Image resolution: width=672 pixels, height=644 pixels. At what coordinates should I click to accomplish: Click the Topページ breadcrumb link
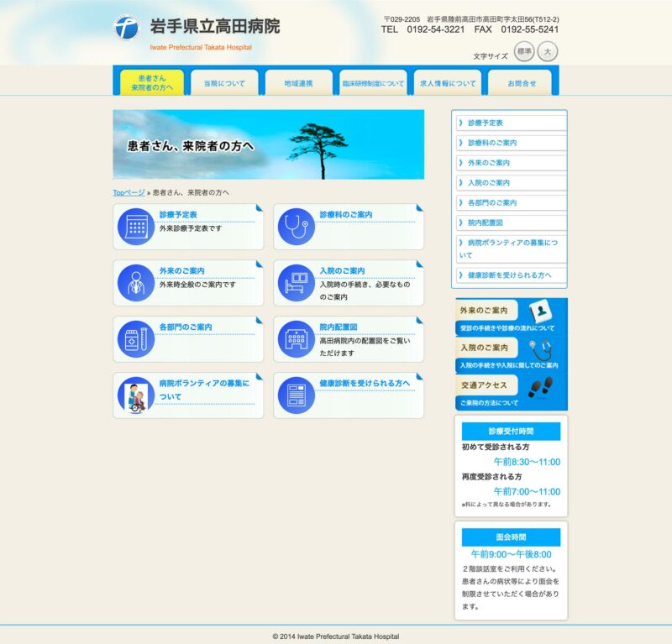pyautogui.click(x=129, y=192)
